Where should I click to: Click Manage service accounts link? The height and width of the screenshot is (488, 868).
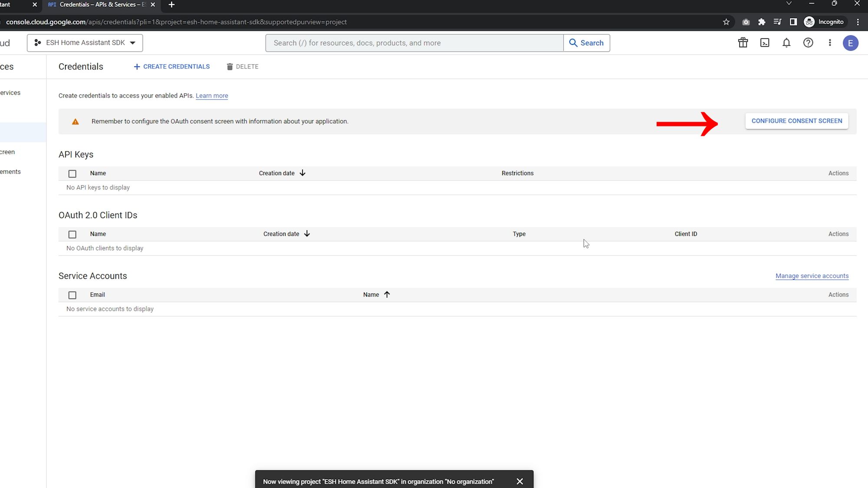(x=812, y=275)
